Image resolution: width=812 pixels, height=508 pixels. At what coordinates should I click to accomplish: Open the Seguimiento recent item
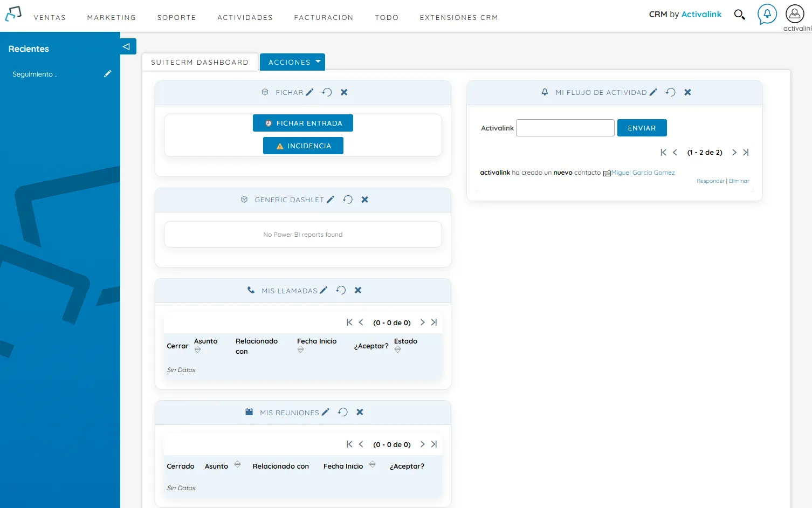(x=34, y=74)
